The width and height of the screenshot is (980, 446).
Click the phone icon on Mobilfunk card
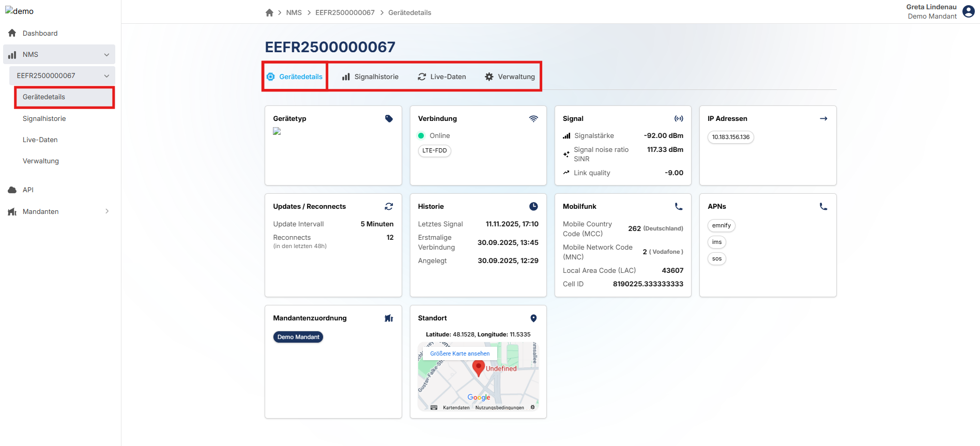(x=679, y=207)
